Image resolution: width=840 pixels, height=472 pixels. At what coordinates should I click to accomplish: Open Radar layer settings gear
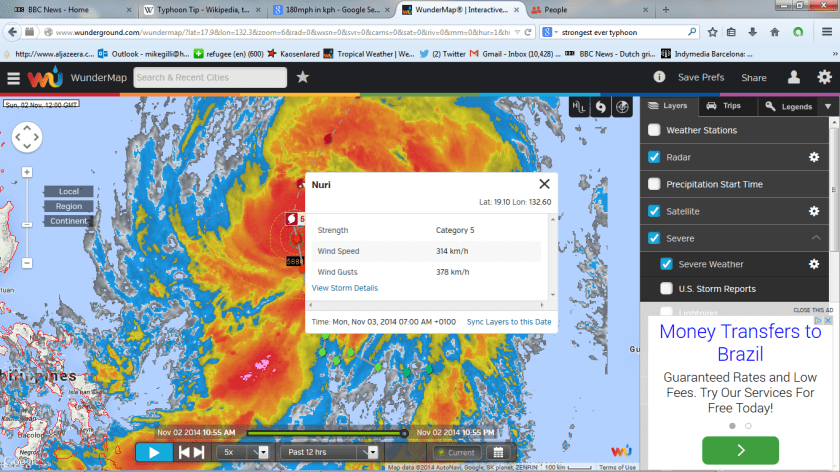(814, 157)
